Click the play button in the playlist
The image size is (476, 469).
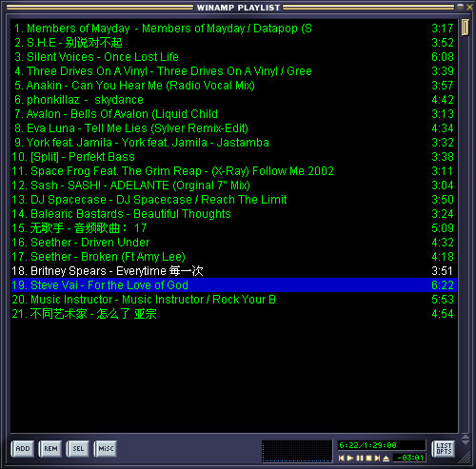click(x=350, y=458)
